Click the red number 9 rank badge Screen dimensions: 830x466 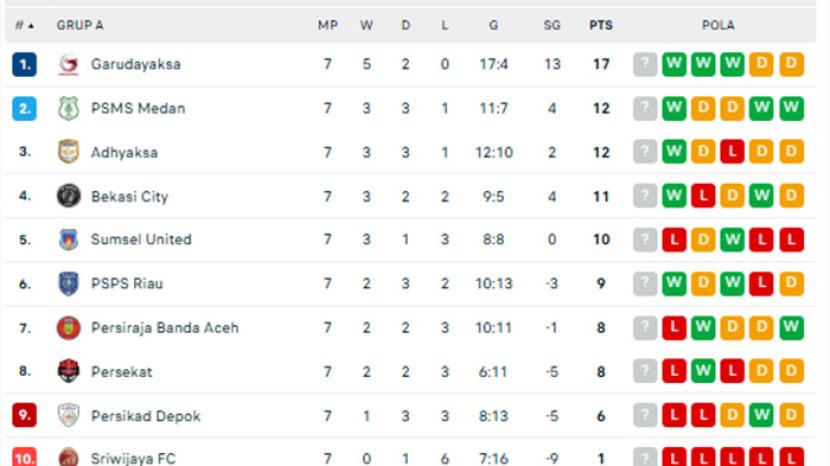[x=25, y=416]
